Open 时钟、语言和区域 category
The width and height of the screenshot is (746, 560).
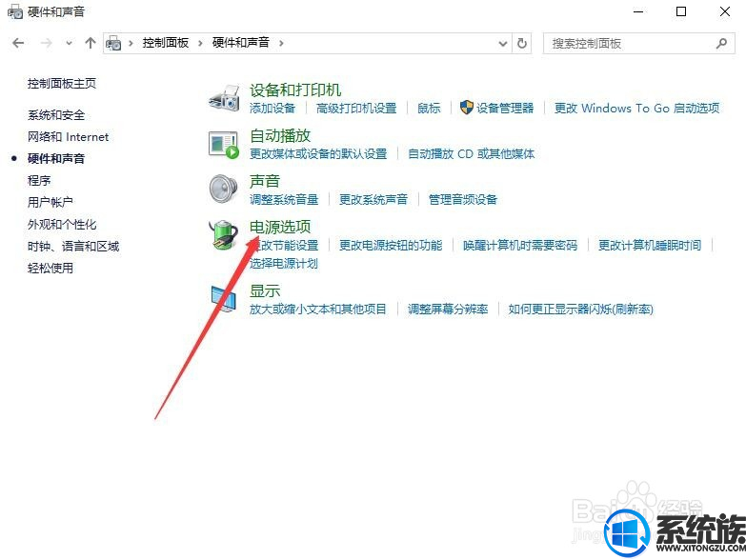[73, 247]
